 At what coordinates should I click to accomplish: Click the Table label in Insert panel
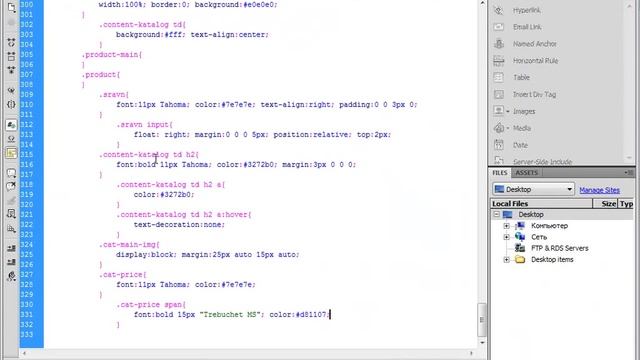click(521, 78)
